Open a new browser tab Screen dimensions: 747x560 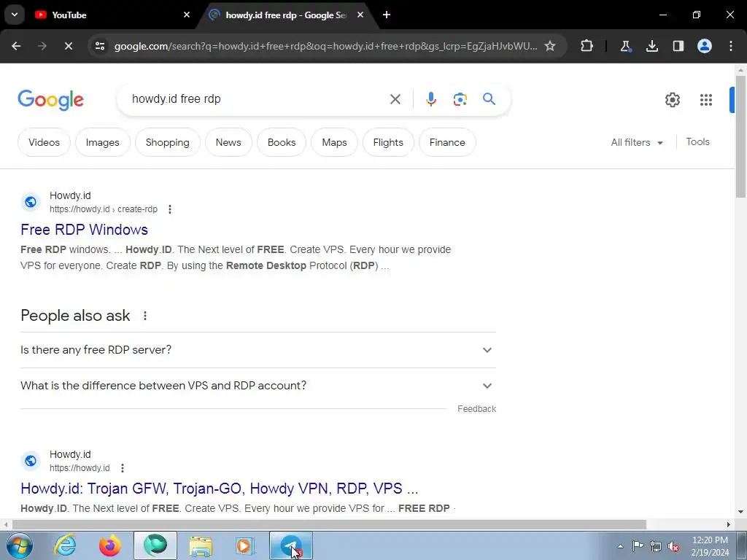coord(387,15)
